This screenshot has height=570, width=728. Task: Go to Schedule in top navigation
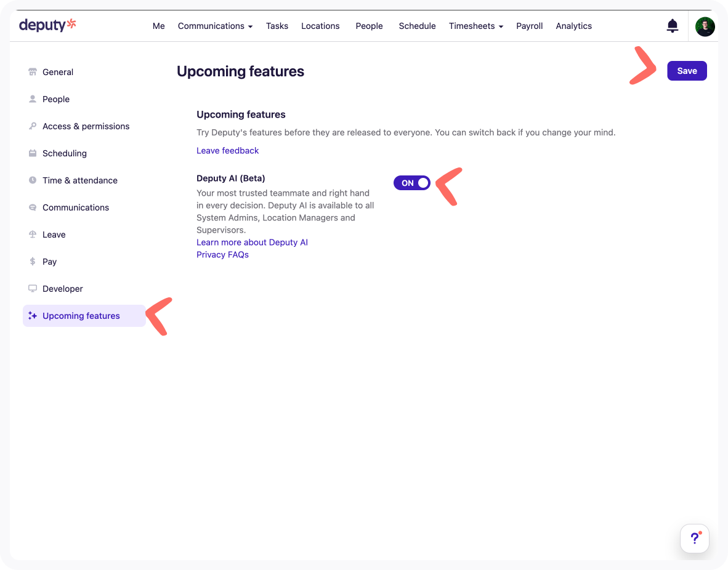(x=417, y=26)
